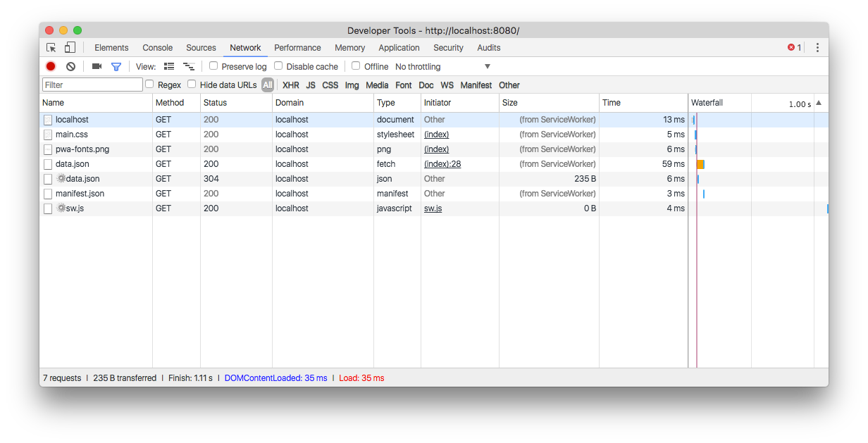This screenshot has height=443, width=868.
Task: Open the No throttling dropdown
Action: [442, 66]
